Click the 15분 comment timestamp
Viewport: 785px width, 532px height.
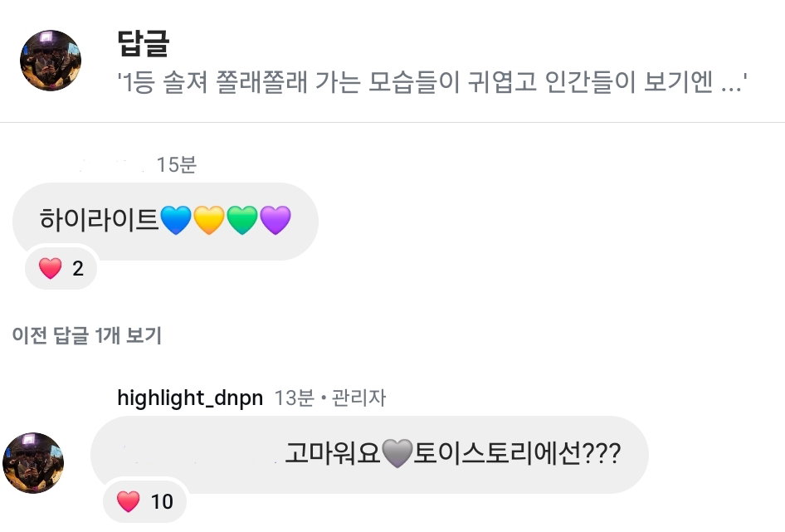pos(176,165)
